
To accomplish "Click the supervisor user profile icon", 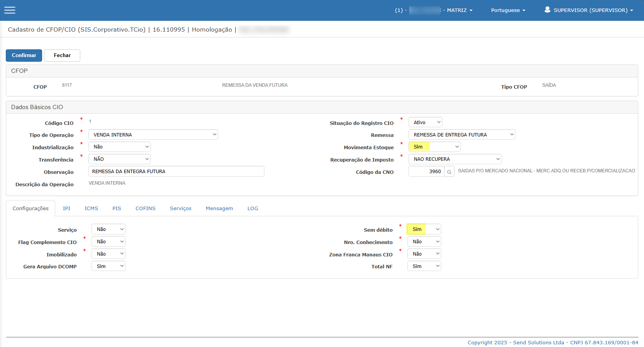I will coord(547,10).
